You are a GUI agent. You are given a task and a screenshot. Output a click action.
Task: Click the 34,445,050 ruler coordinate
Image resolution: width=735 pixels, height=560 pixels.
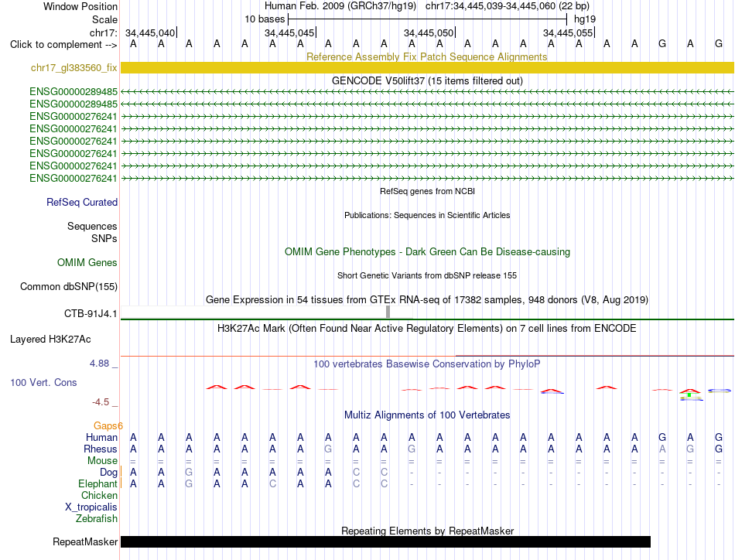click(429, 32)
